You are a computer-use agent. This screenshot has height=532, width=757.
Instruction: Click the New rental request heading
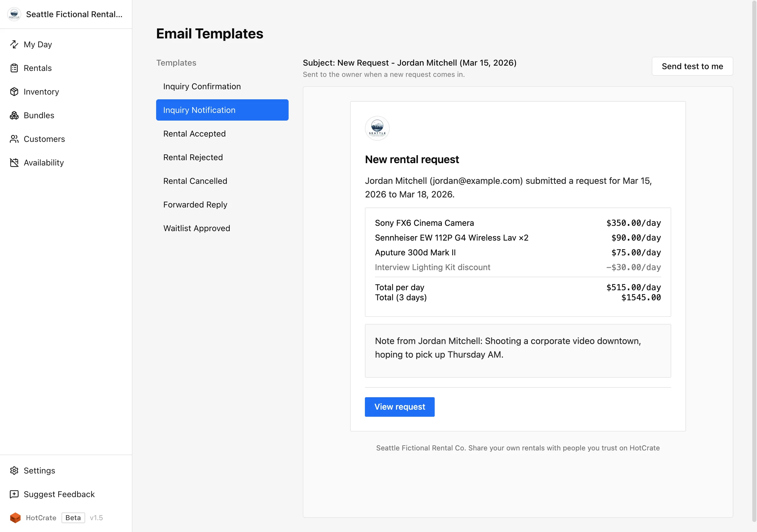click(412, 160)
